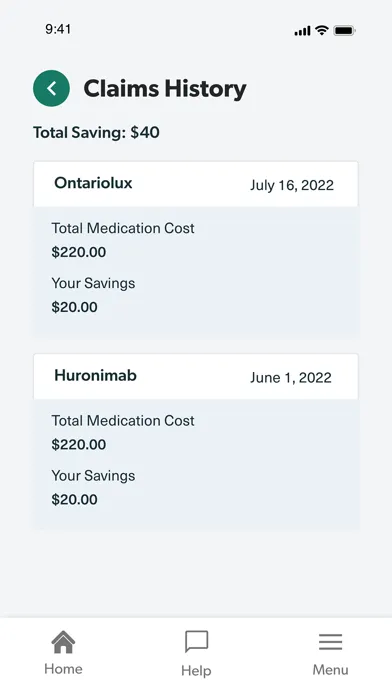
Task: Select the Help tab label
Action: tap(196, 670)
